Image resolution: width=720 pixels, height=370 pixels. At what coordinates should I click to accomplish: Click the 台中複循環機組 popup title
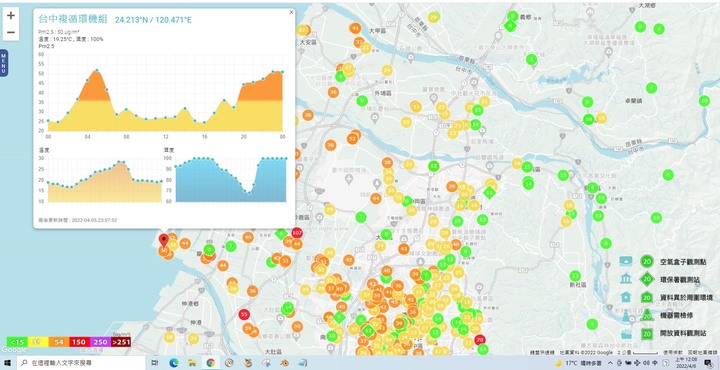coord(73,19)
